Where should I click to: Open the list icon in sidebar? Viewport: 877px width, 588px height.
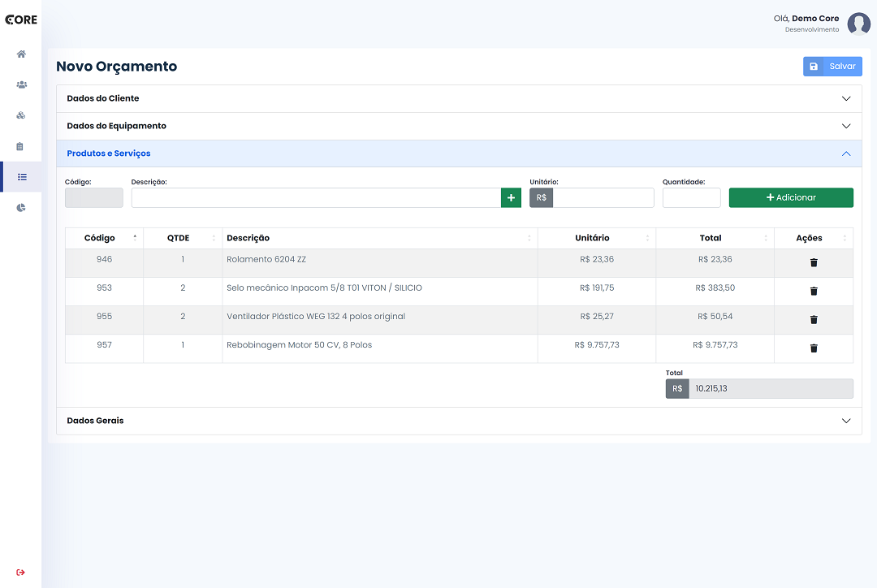pyautogui.click(x=22, y=177)
